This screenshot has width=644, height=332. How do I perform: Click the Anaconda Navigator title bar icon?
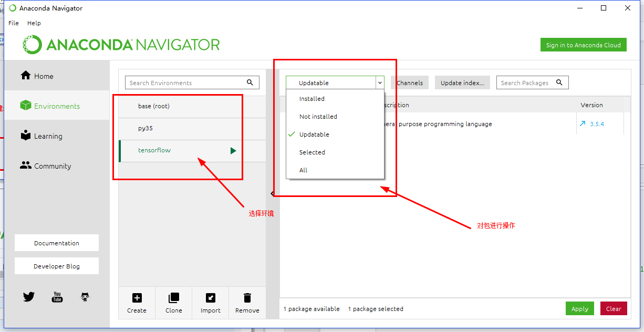pos(12,8)
